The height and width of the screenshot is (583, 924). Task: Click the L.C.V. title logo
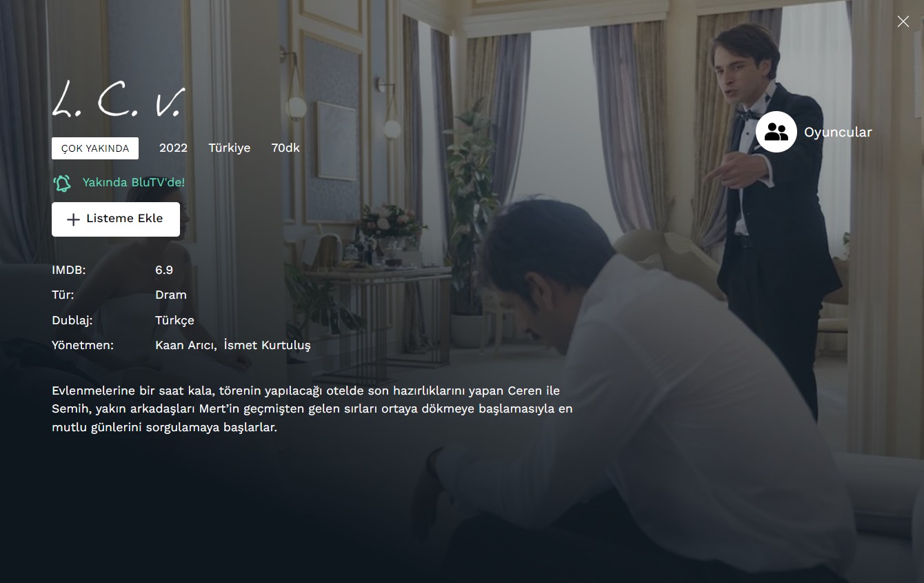(119, 99)
